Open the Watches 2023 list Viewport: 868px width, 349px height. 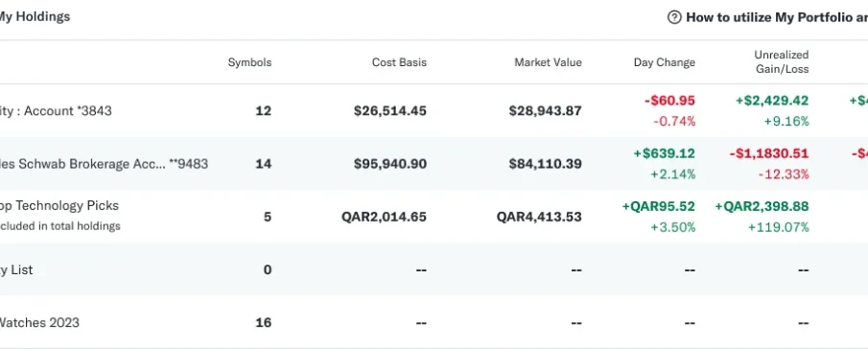[39, 322]
